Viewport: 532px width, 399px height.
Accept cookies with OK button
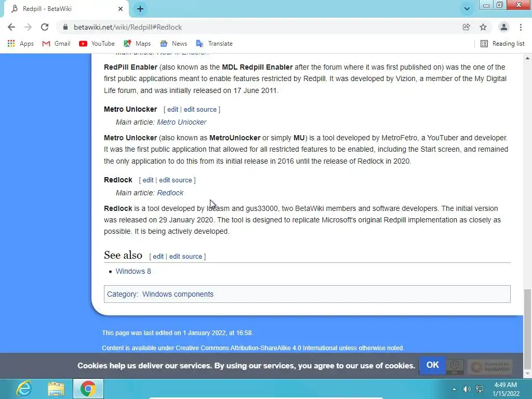point(432,365)
